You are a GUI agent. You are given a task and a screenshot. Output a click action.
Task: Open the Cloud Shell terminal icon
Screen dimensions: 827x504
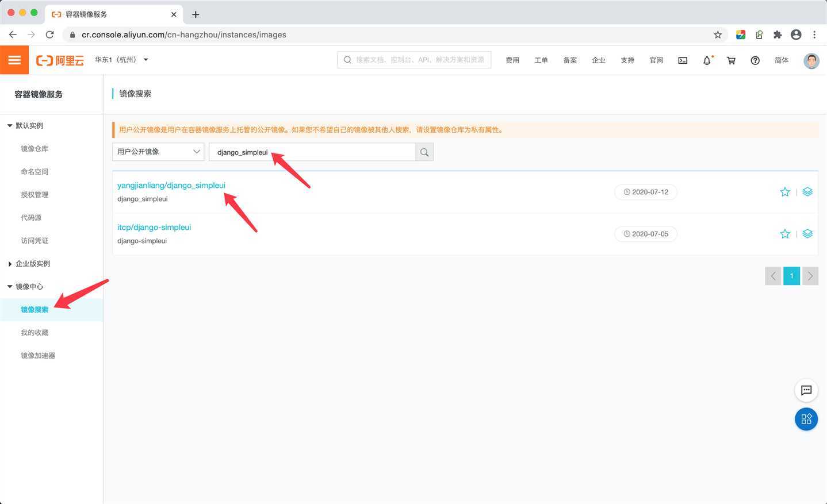click(x=683, y=60)
